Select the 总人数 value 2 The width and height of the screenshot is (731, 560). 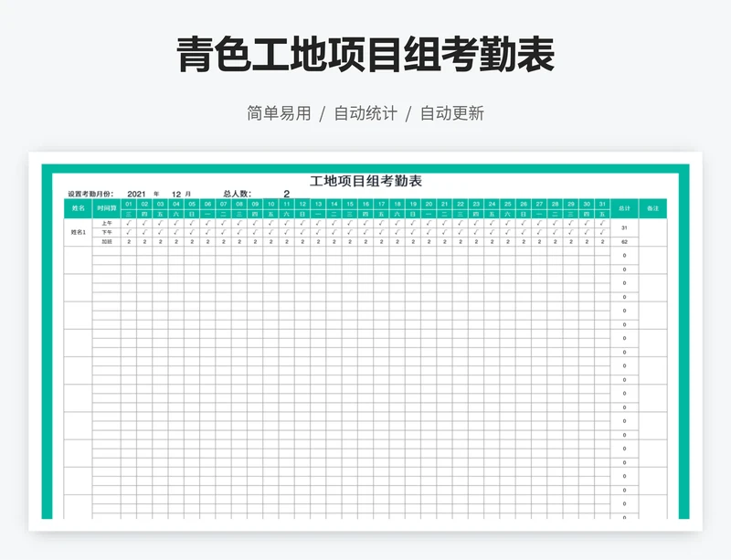point(287,194)
